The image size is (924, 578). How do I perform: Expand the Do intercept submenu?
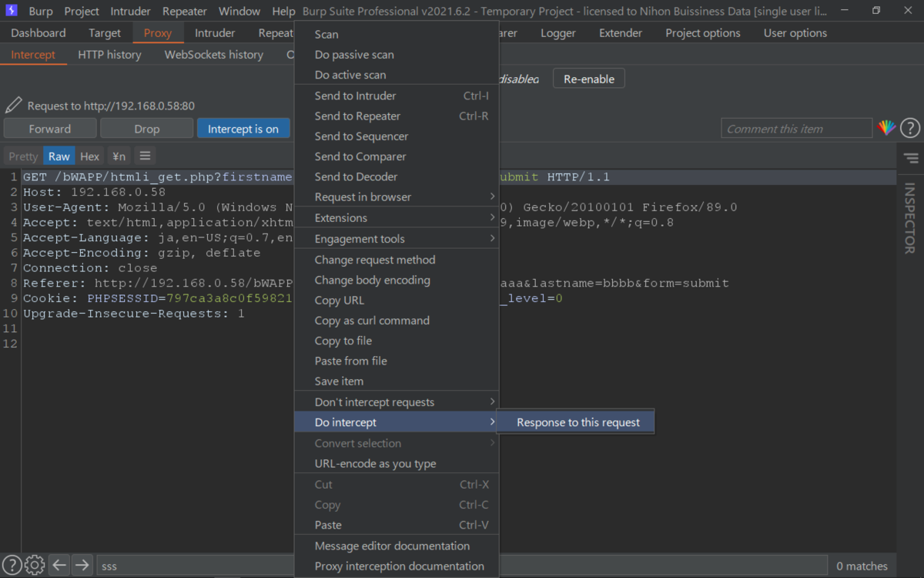point(397,422)
